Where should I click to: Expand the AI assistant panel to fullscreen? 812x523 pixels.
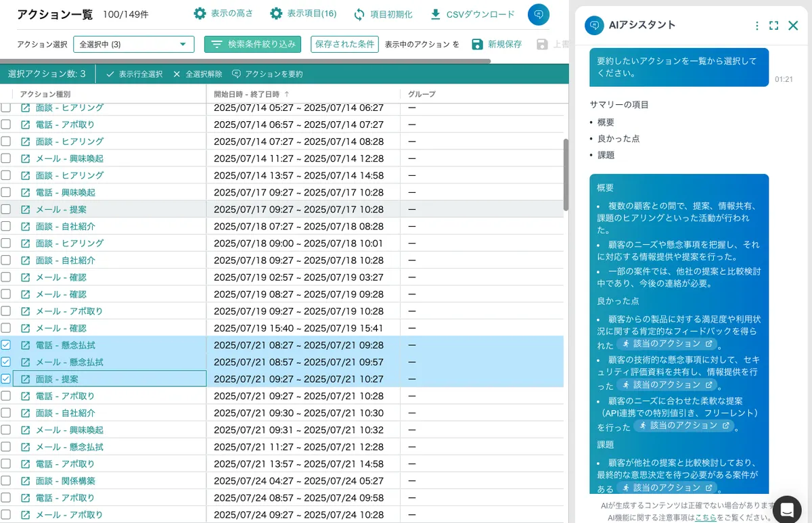[774, 26]
